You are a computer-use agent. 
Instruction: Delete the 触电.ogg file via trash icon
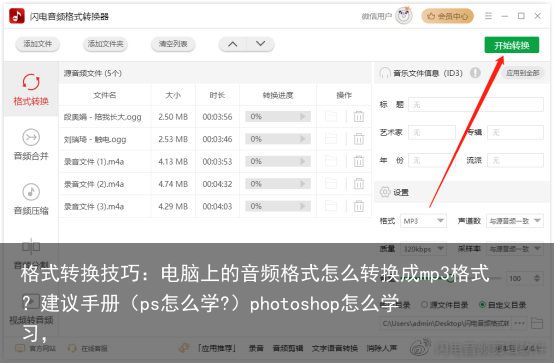coord(359,139)
